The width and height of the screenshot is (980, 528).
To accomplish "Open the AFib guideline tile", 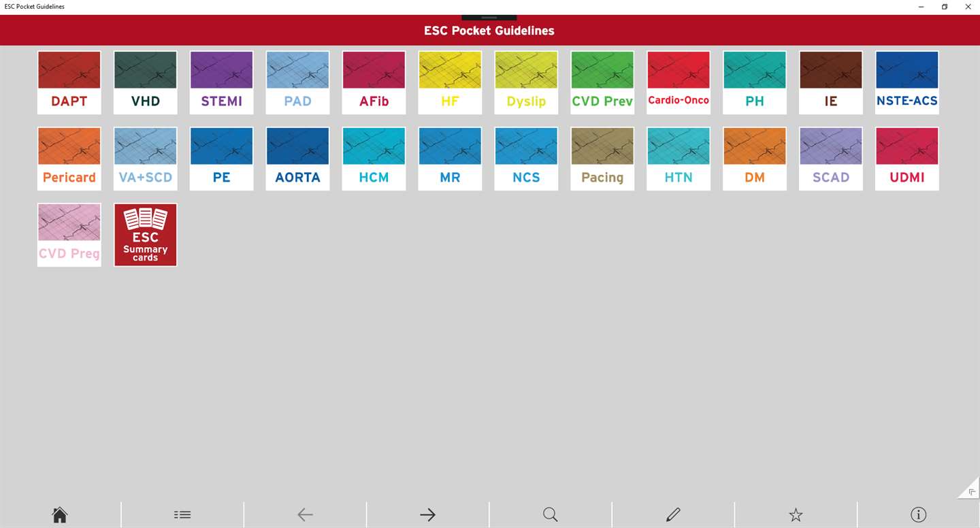I will click(x=374, y=83).
